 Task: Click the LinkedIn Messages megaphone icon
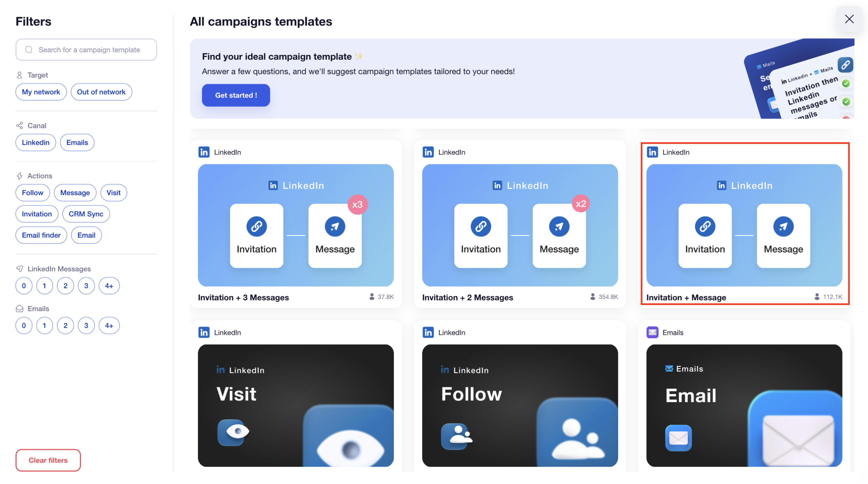(x=19, y=268)
